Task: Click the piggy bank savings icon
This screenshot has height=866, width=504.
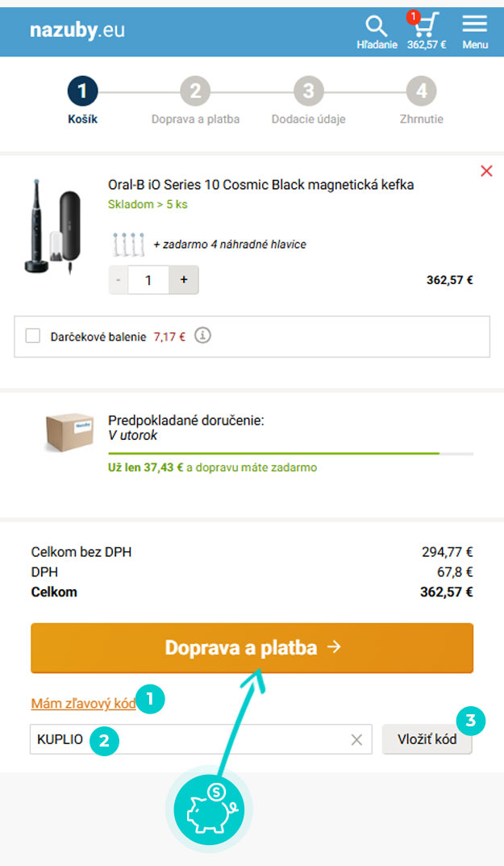Action: [x=209, y=810]
